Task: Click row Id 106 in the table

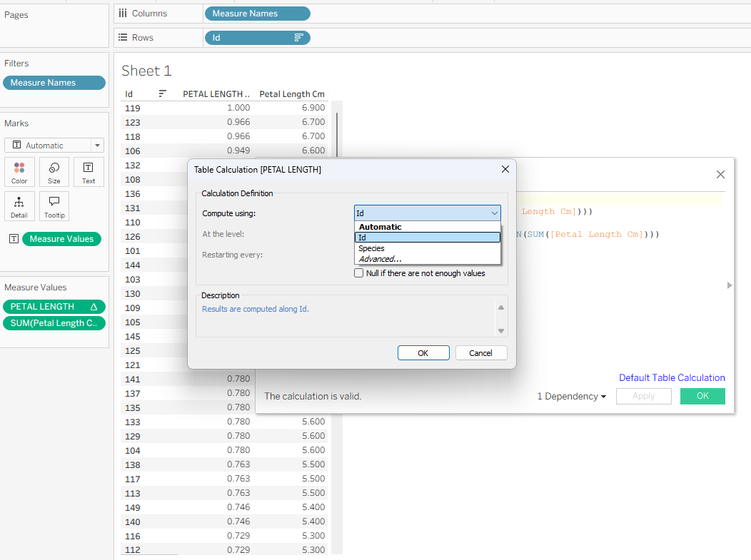Action: pyautogui.click(x=133, y=151)
